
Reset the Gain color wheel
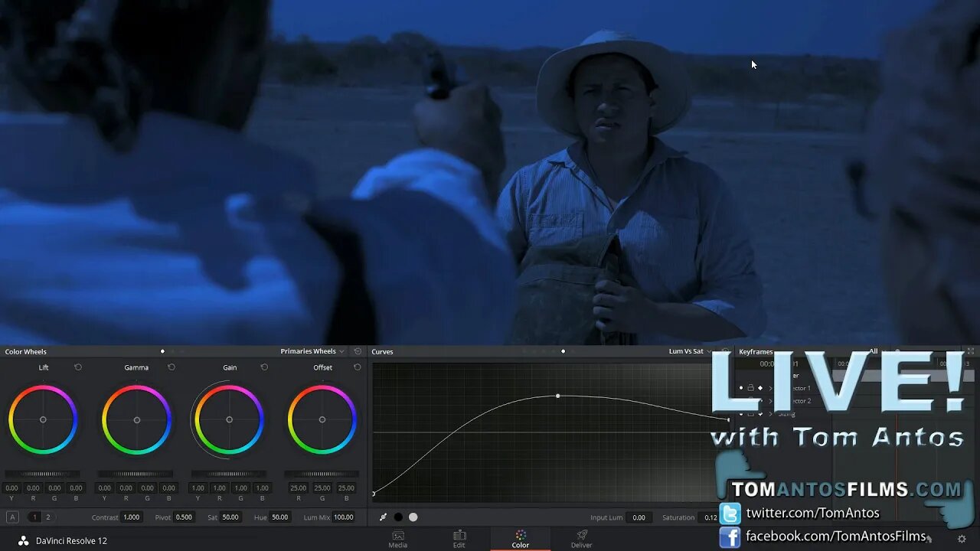point(264,367)
